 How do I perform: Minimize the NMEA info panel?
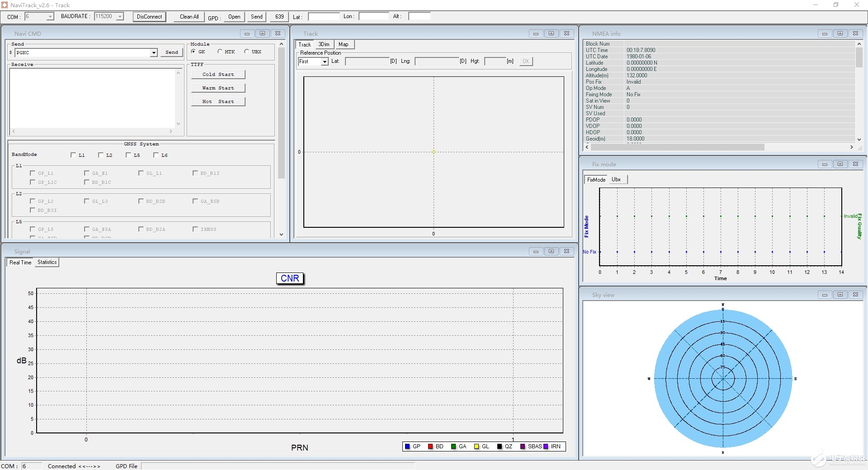click(x=825, y=33)
